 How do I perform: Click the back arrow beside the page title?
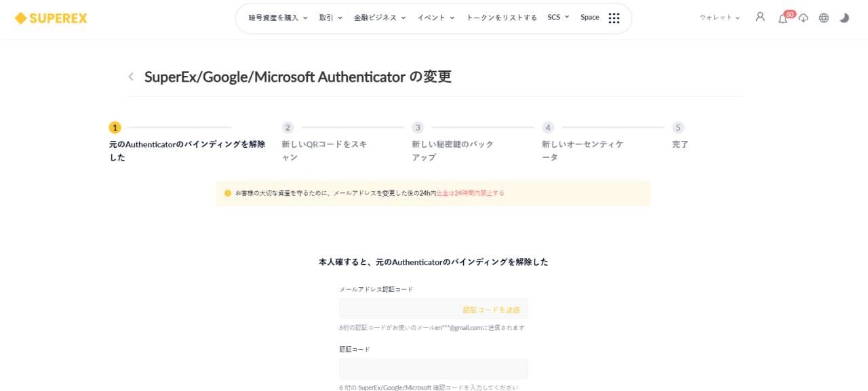(x=131, y=77)
